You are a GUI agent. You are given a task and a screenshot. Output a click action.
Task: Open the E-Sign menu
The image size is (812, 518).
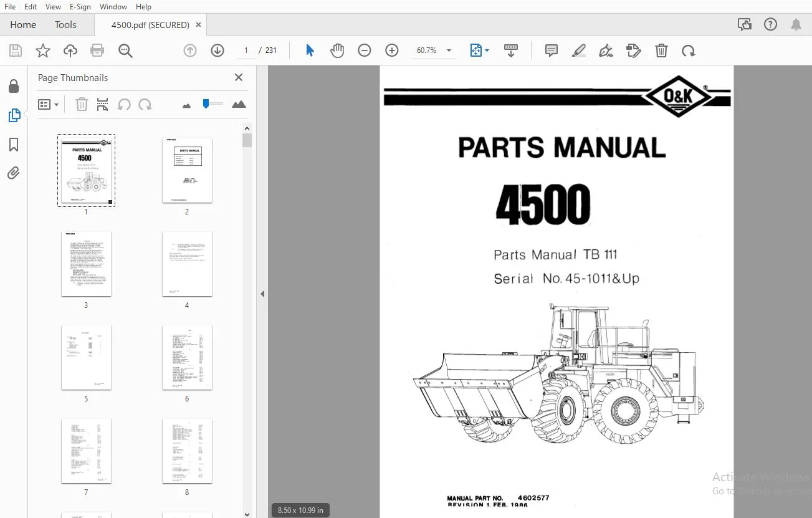click(x=80, y=7)
